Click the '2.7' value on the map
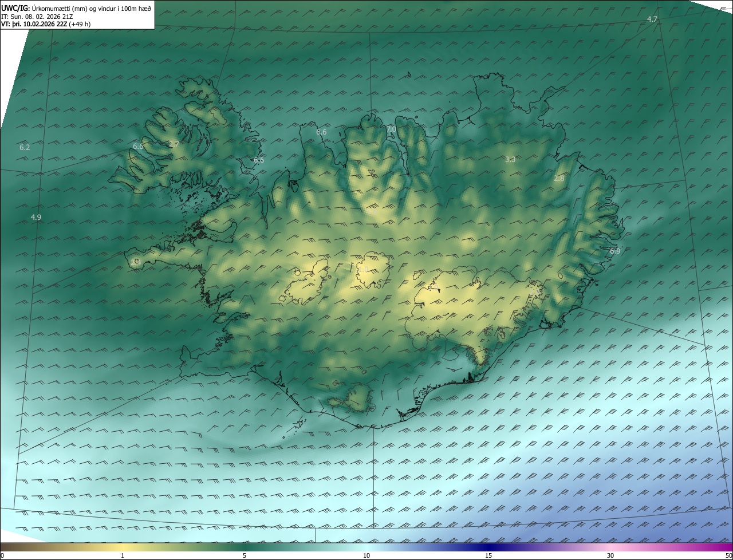Viewport: 733px width, 560px height. (x=174, y=144)
